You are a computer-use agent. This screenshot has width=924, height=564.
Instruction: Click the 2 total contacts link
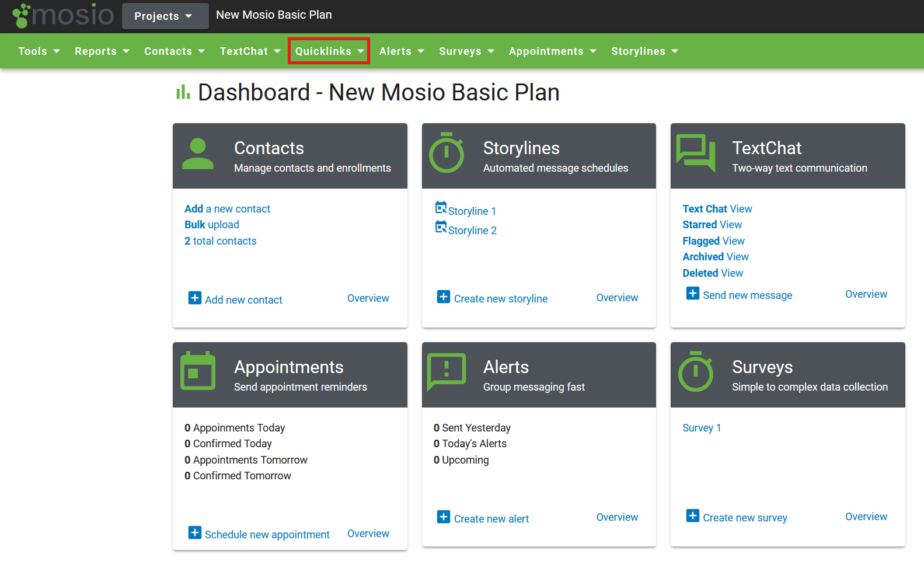pos(221,241)
